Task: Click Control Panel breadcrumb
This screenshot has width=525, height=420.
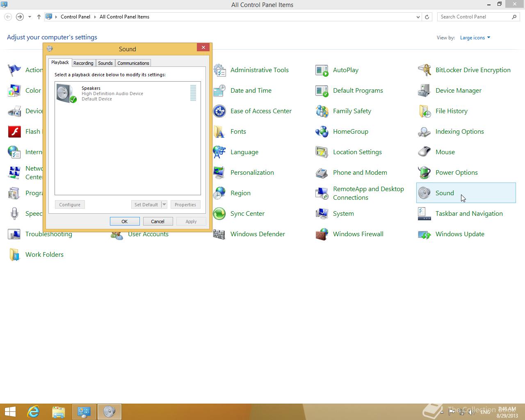Action: click(75, 17)
